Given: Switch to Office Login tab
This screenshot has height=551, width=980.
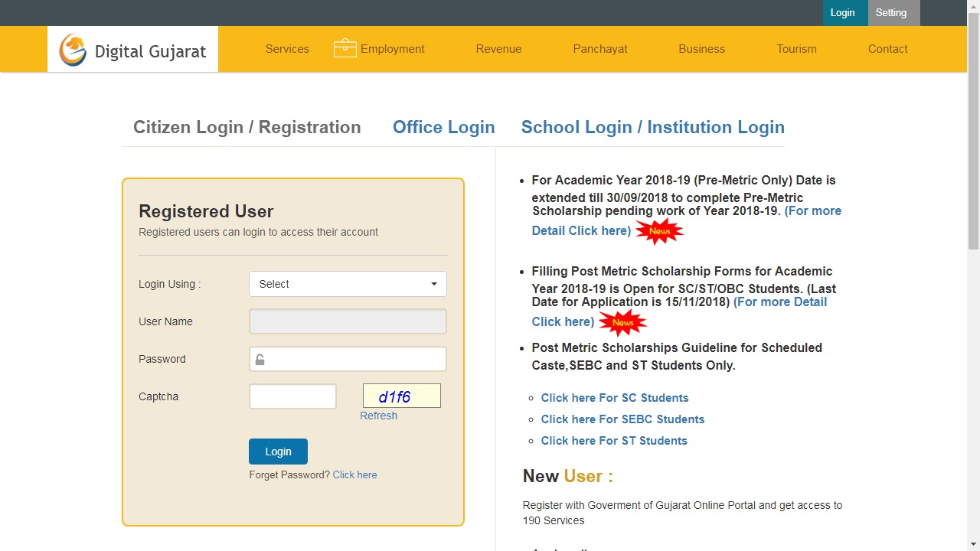Looking at the screenshot, I should tap(443, 127).
